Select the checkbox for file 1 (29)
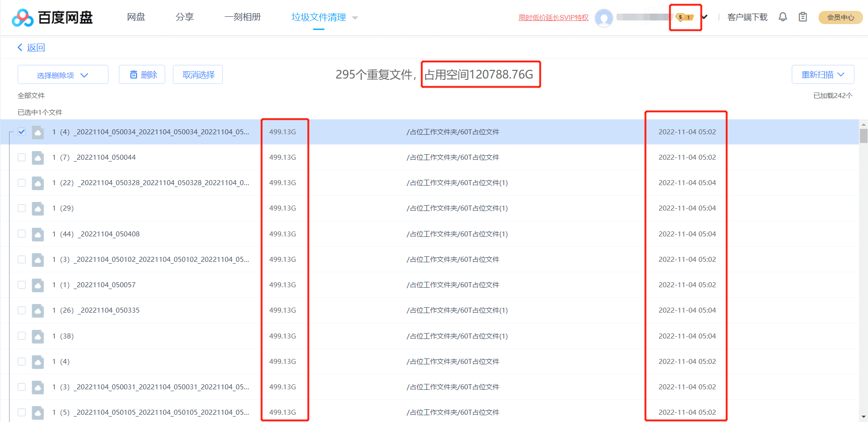 (21, 208)
